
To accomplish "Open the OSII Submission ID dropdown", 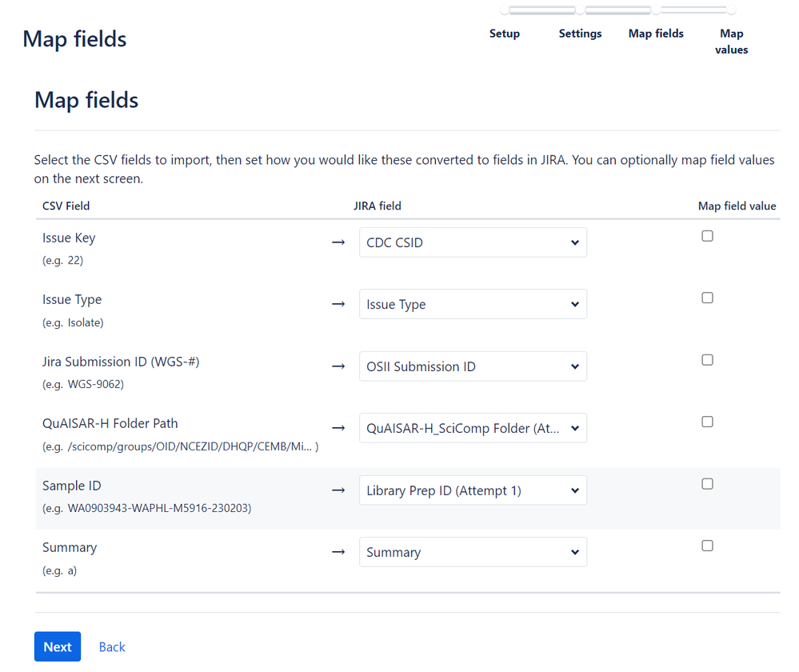I will [x=472, y=366].
